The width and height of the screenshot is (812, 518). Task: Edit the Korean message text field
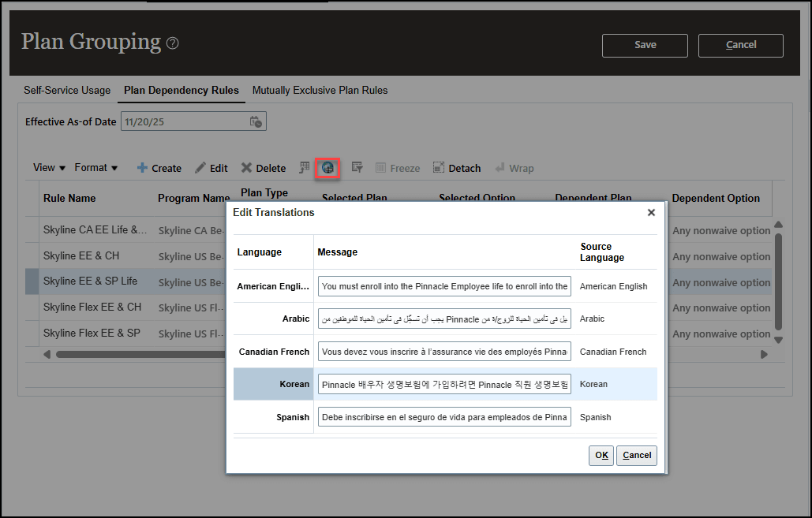click(x=444, y=384)
